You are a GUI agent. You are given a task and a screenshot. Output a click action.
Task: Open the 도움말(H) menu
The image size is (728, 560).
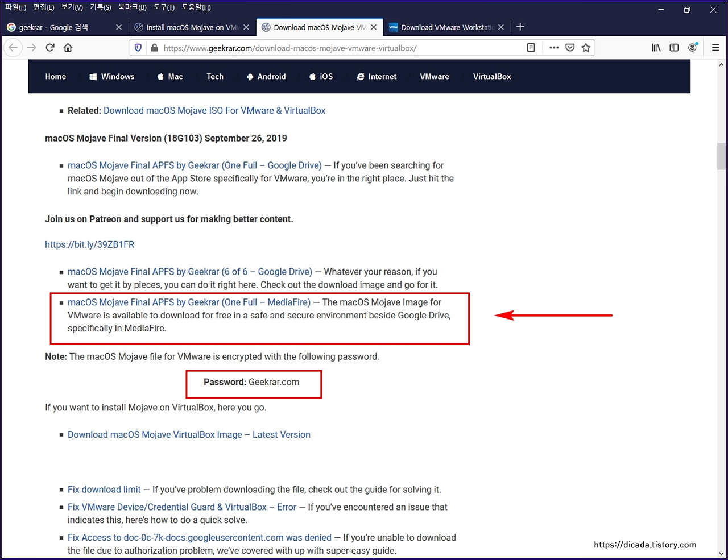(x=196, y=7)
